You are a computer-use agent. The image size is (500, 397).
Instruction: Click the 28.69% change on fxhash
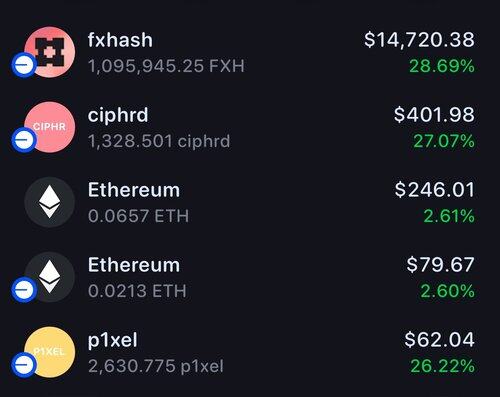point(442,66)
